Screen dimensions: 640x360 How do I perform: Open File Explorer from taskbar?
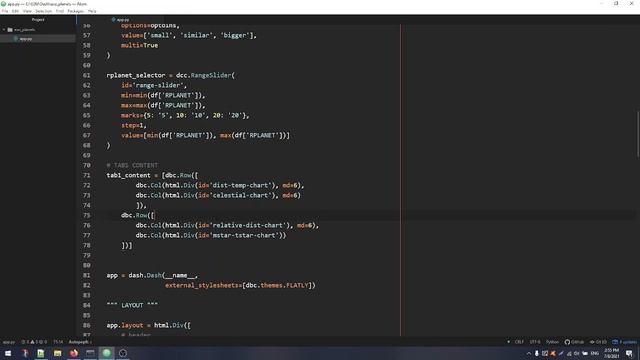[x=58, y=353]
